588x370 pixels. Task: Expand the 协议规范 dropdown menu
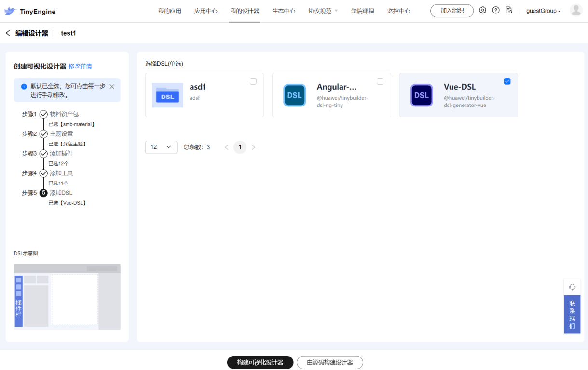point(323,11)
